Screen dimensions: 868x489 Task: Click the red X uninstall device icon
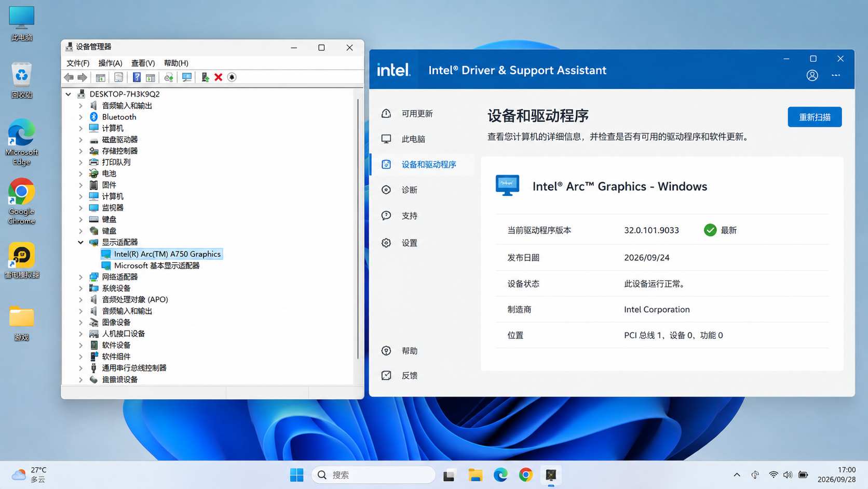pyautogui.click(x=219, y=77)
